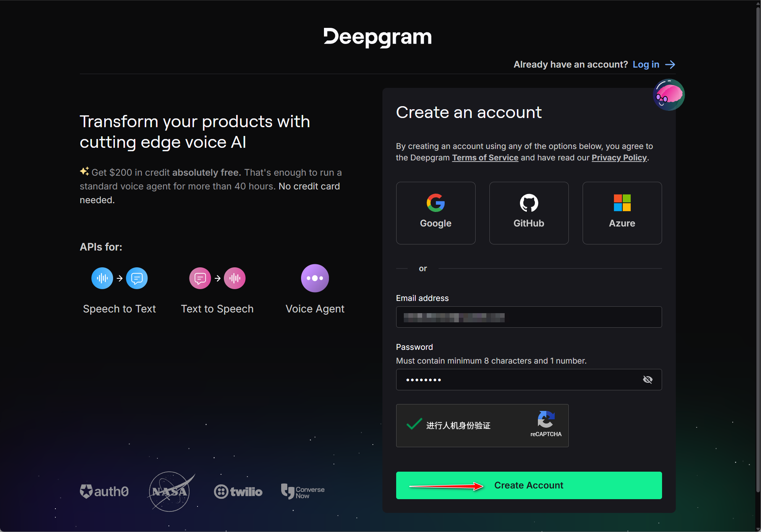Open the Terms of Service link

[485, 158]
